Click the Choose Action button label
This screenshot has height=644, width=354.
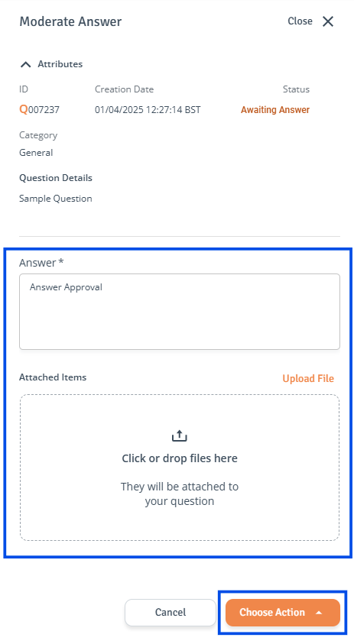click(x=272, y=612)
